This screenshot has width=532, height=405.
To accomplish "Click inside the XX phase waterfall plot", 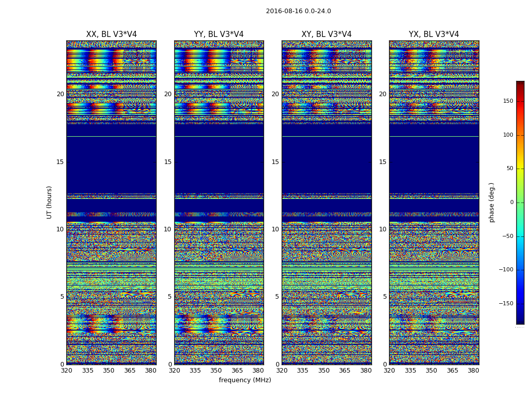I will click(111, 202).
